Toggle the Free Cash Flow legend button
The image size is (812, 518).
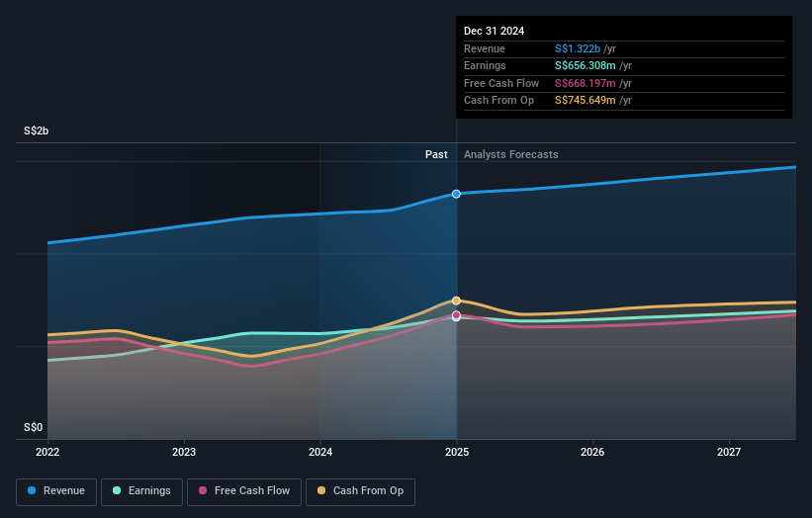pos(244,491)
